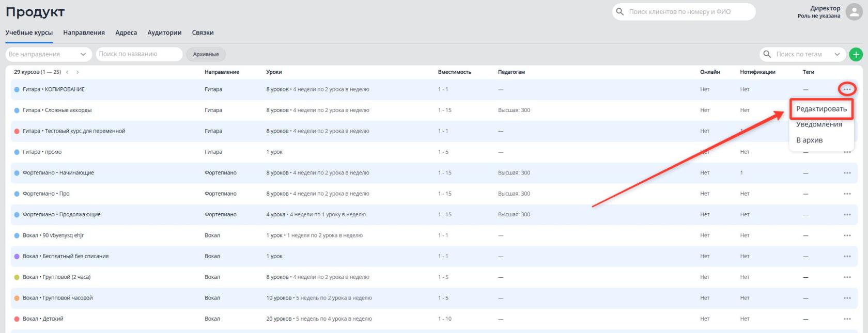868x333 pixels.
Task: Switch to the Направления tab
Action: (x=84, y=33)
